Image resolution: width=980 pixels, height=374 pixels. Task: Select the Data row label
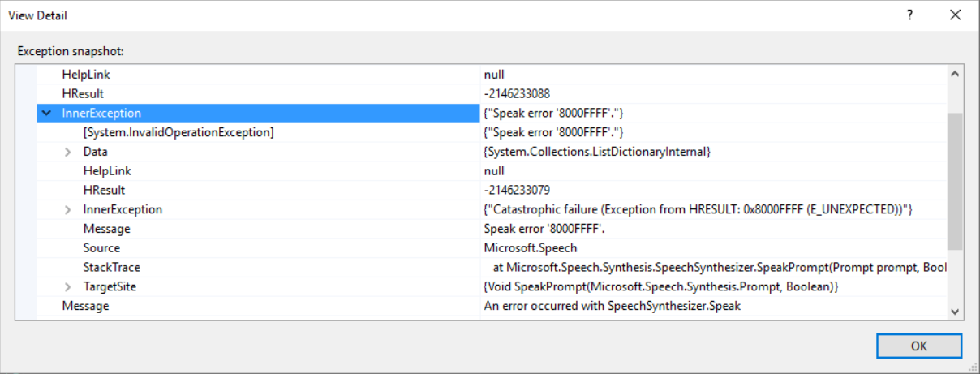[95, 152]
